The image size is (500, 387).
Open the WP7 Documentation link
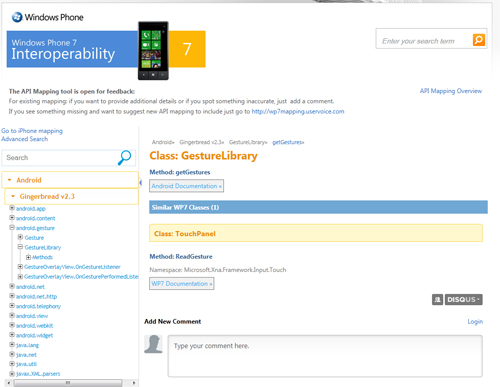[182, 284]
